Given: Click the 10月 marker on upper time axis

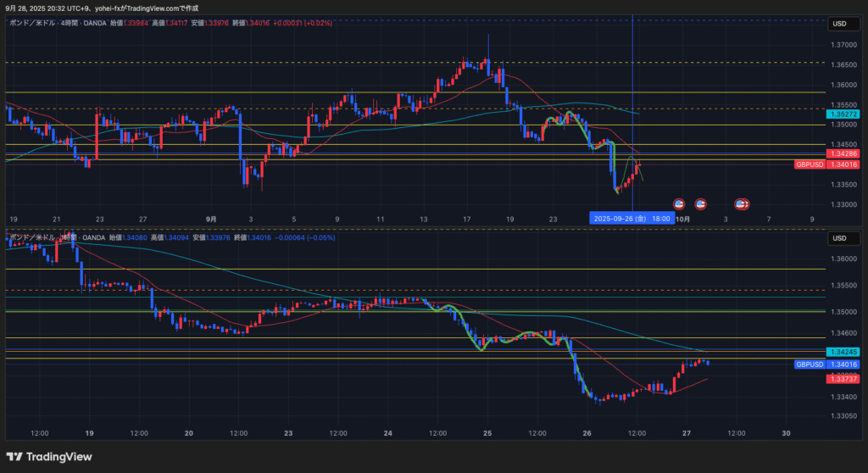Looking at the screenshot, I should coord(682,219).
